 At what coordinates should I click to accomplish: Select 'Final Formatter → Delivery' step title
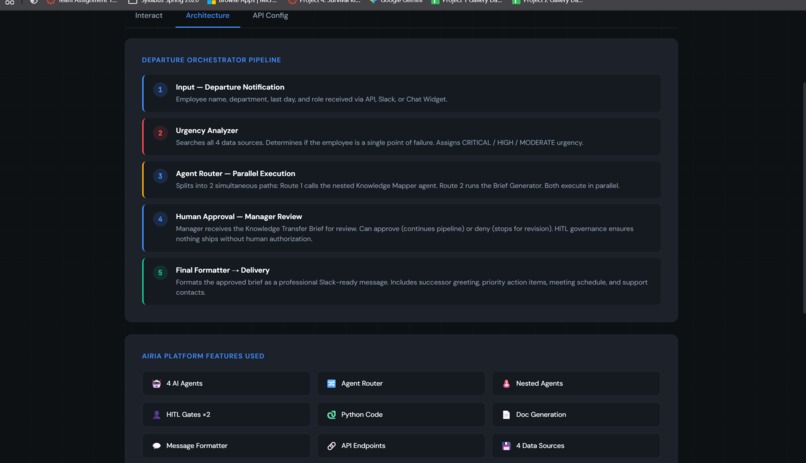point(223,270)
